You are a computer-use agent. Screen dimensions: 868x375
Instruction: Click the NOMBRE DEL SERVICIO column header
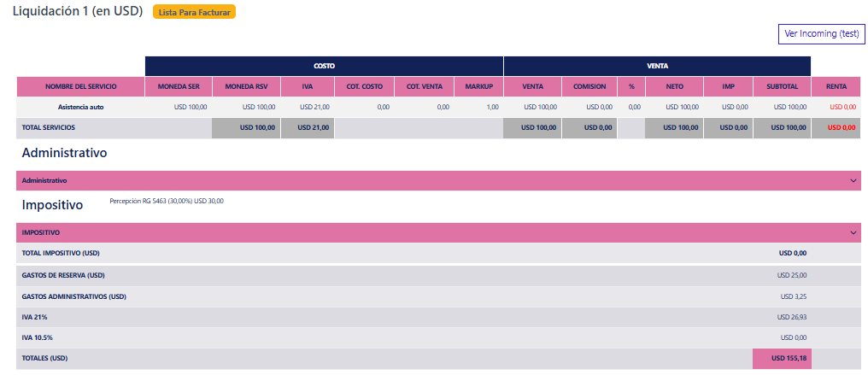[81, 87]
